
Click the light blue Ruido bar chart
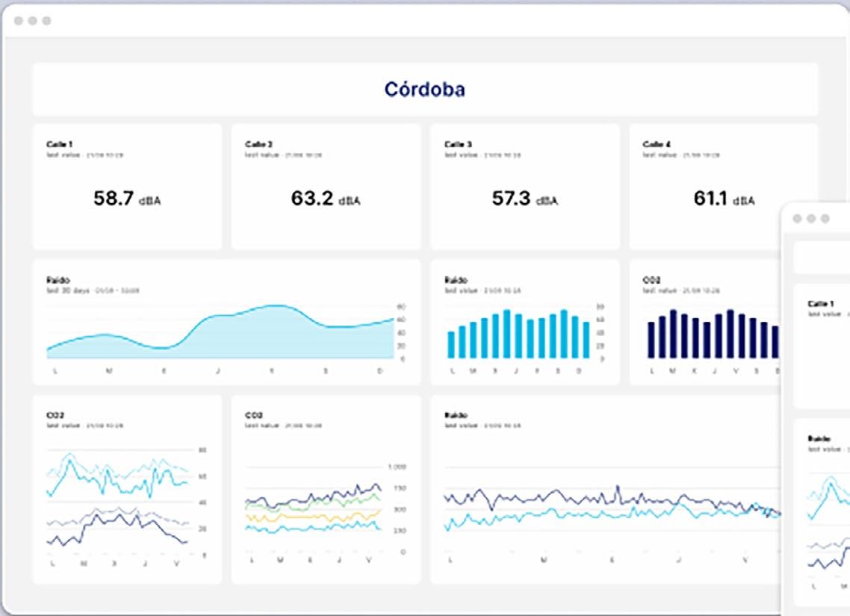tap(525, 323)
